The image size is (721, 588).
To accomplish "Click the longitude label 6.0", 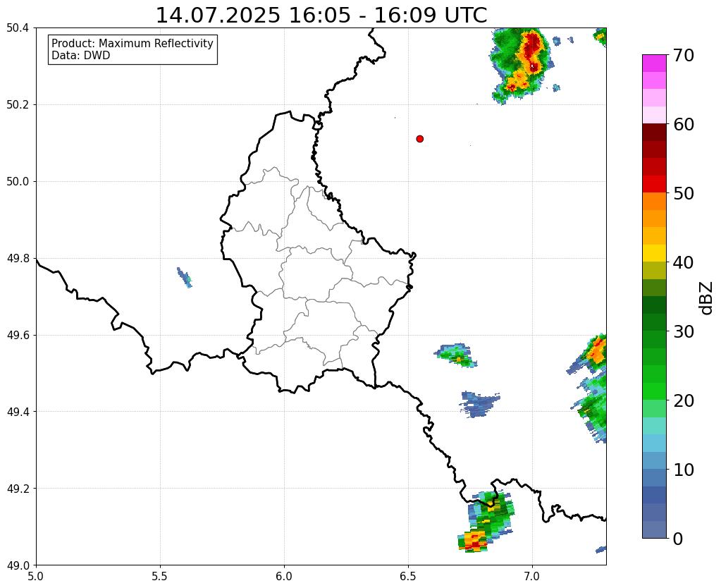I will (284, 576).
